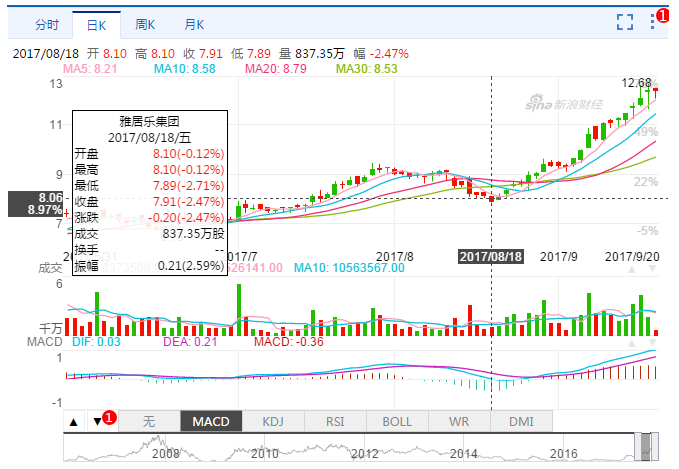Click the down triangle indicator arrow
679x469 pixels.
coord(97,422)
